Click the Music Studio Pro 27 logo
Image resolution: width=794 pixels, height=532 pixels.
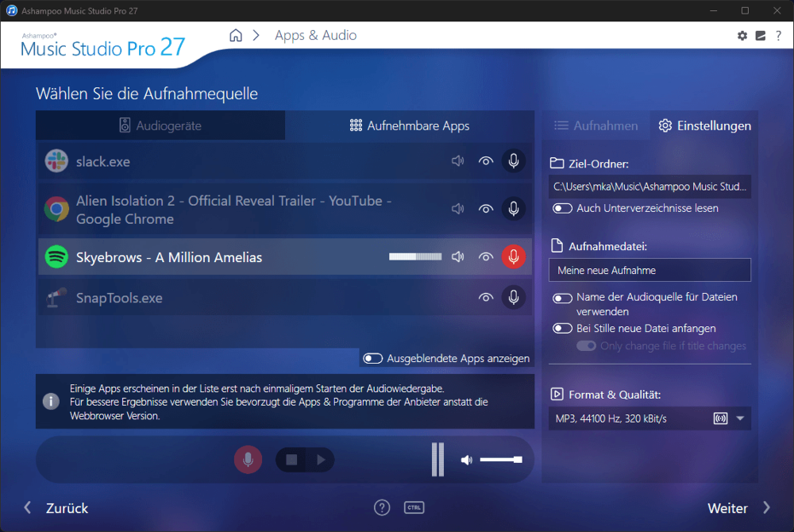pyautogui.click(x=102, y=45)
